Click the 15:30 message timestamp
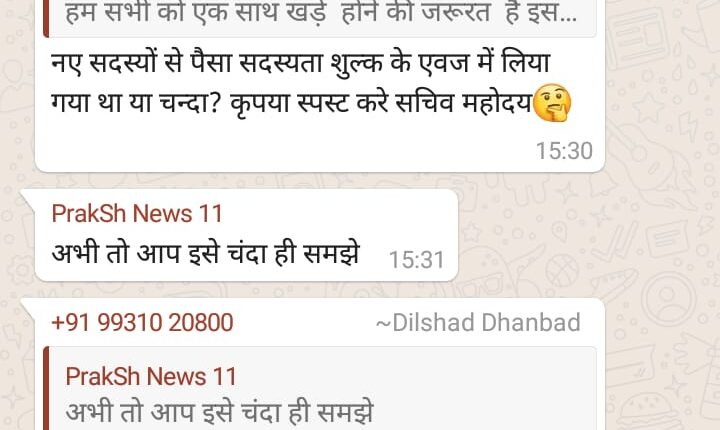Viewport: 720px width, 430px height. tap(564, 151)
